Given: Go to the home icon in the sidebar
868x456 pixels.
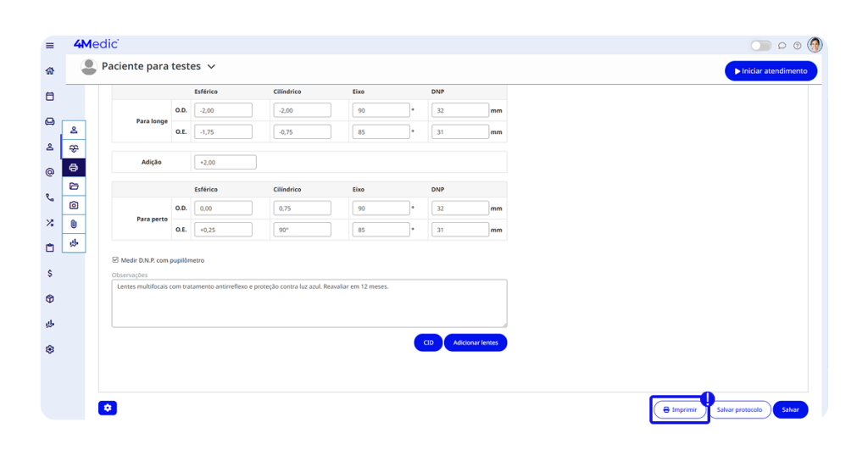Looking at the screenshot, I should pos(50,71).
